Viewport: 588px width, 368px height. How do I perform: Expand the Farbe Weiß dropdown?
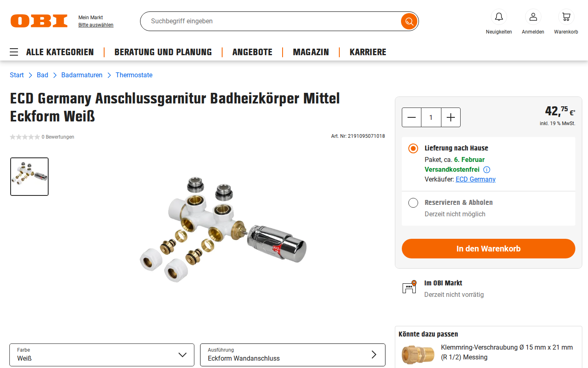(102, 355)
